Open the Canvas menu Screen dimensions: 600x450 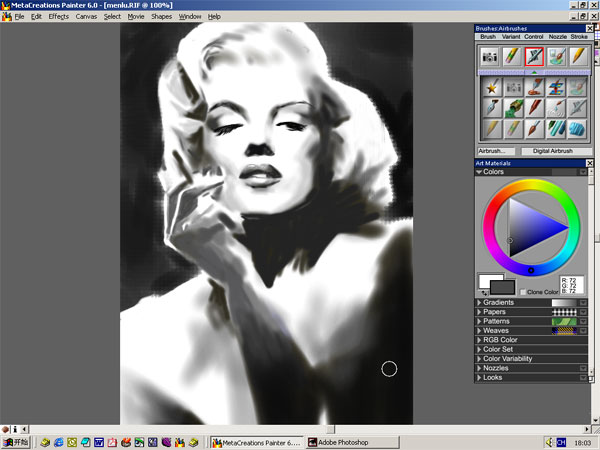pyautogui.click(x=86, y=16)
